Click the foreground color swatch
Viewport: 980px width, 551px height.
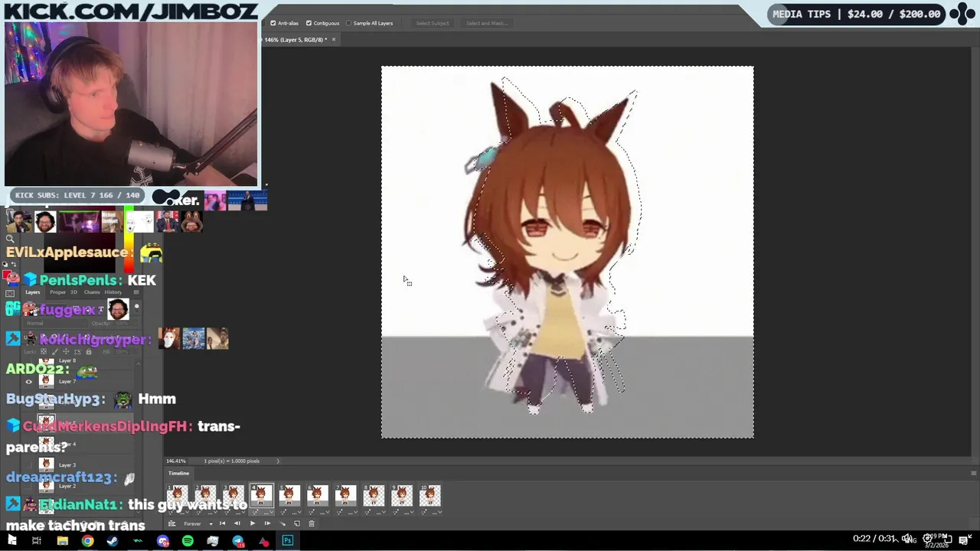click(x=6, y=273)
